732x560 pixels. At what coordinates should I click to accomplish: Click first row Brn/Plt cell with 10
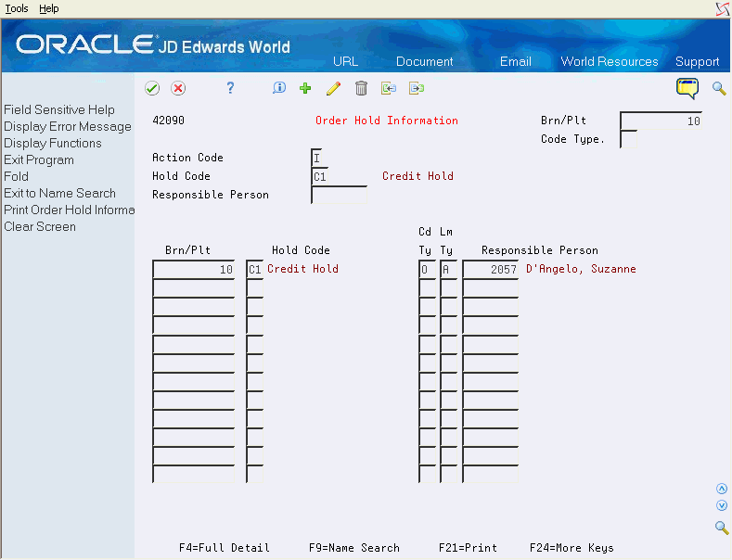coord(194,270)
